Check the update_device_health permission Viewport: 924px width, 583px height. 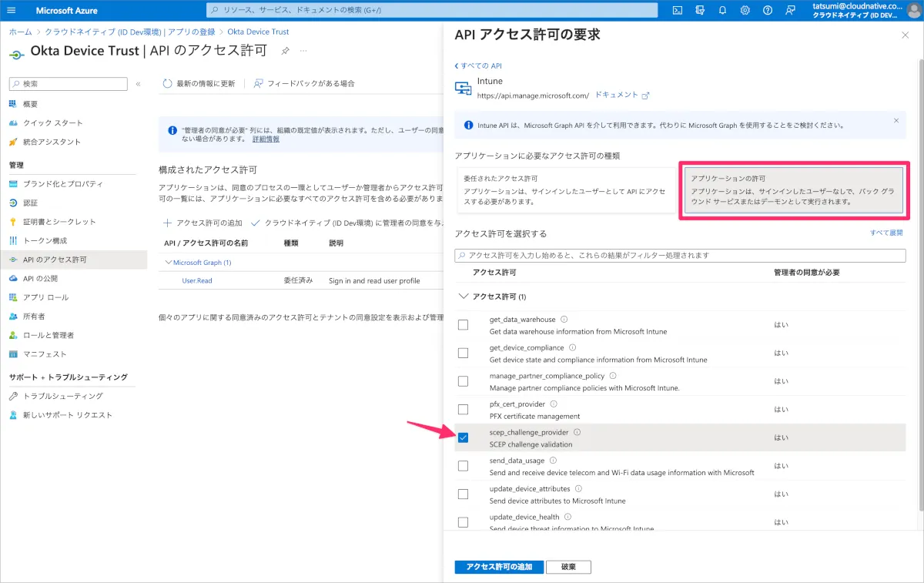point(463,522)
